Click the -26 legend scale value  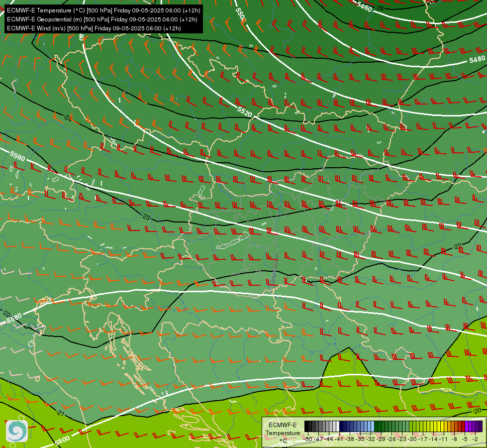[x=391, y=440]
